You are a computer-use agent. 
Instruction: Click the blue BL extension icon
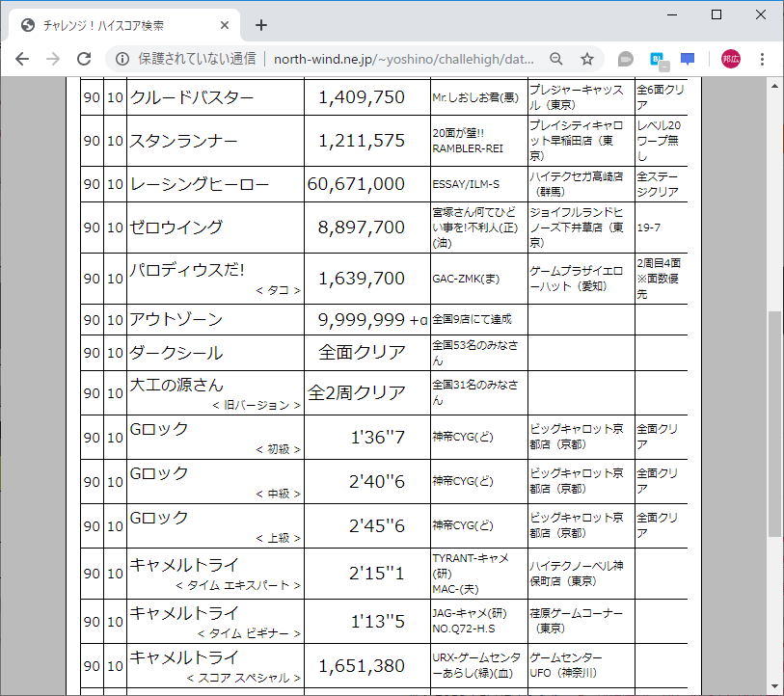pos(656,59)
